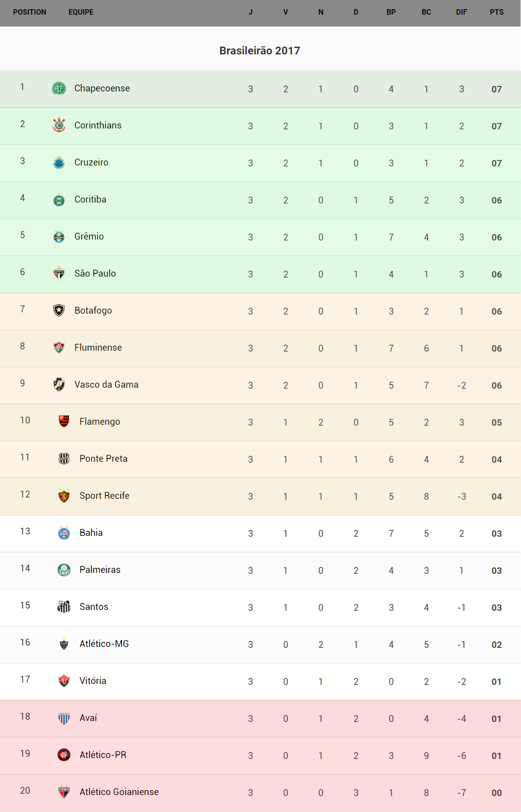The height and width of the screenshot is (812, 521).
Task: Click the Bahia club badge
Action: point(64,533)
